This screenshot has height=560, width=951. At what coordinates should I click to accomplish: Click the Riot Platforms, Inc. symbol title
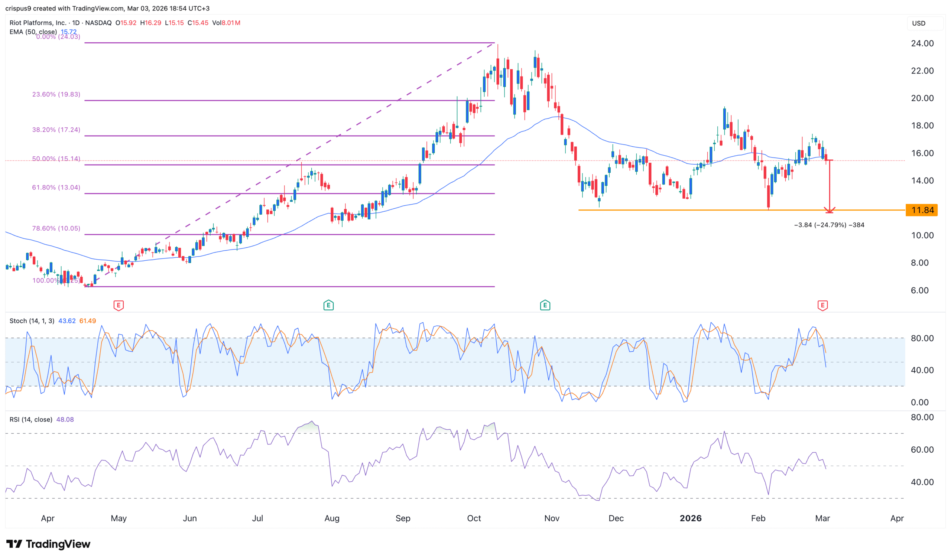pos(38,23)
